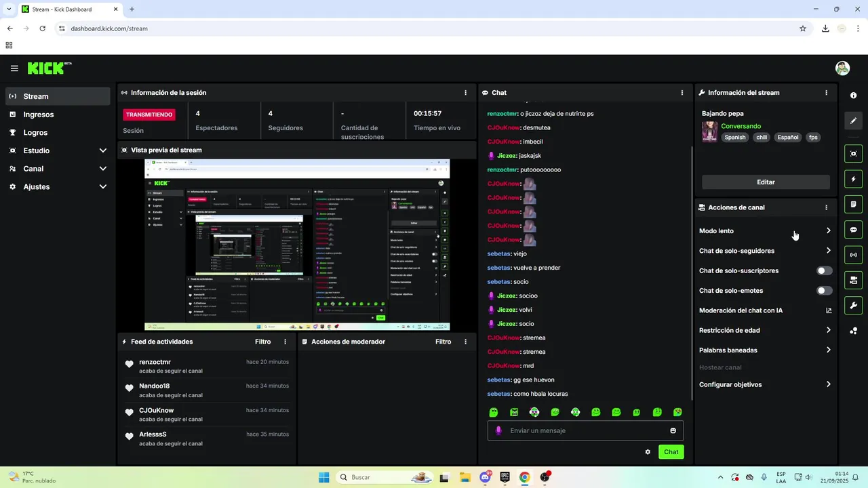This screenshot has width=868, height=488.
Task: Go to Stream in sidebar
Action: click(58, 96)
